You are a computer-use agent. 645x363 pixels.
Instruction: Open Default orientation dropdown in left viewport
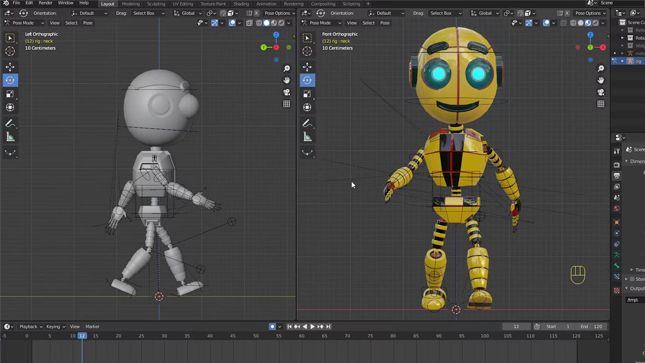[89, 13]
